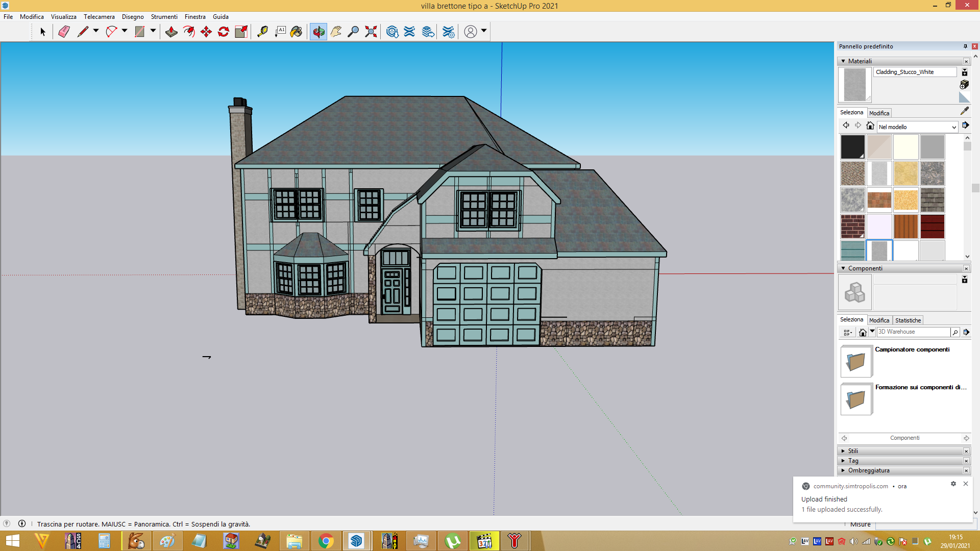Image resolution: width=980 pixels, height=551 pixels.
Task: Choose the red brick material swatch
Action: [852, 227]
